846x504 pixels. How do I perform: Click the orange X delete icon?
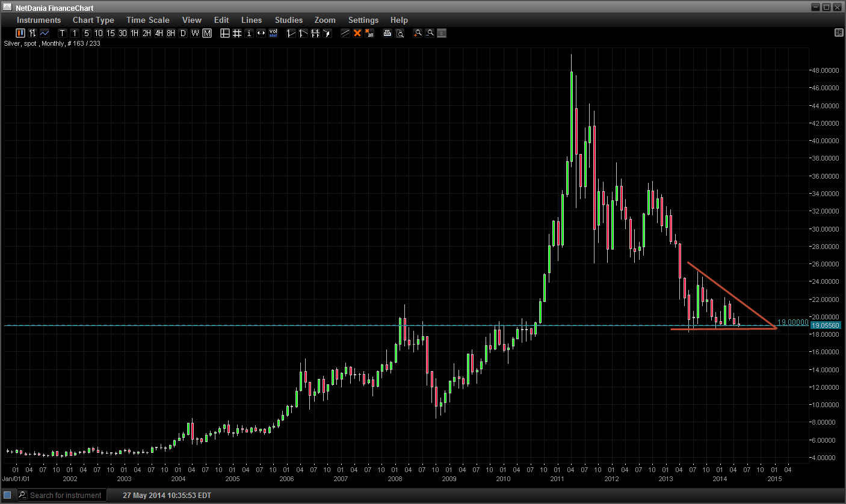coord(357,33)
